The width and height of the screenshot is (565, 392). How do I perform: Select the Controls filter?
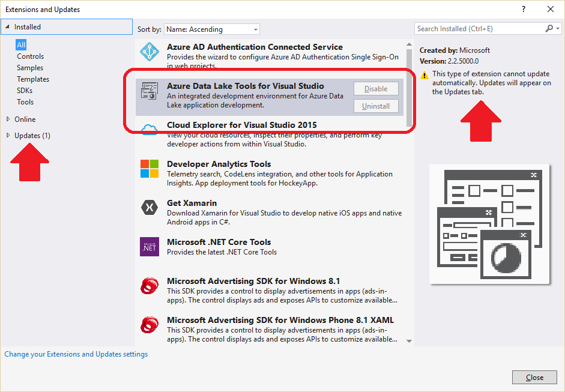pos(30,56)
